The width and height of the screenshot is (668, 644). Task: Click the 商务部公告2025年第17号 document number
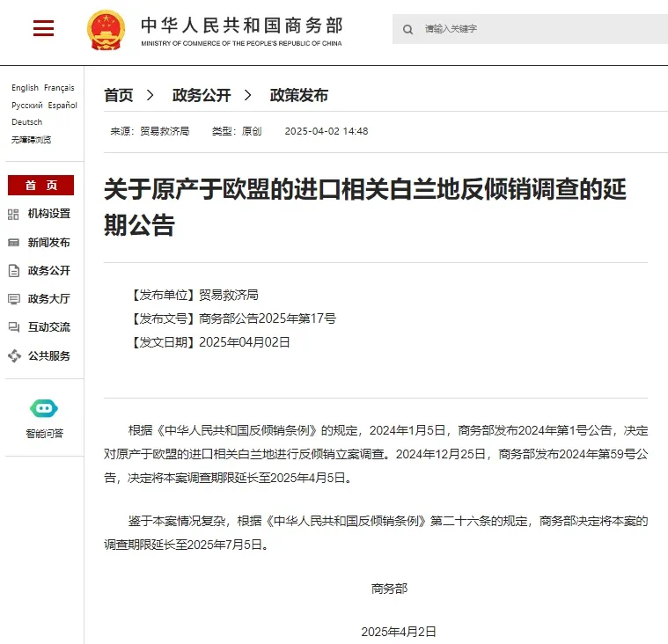(268, 318)
